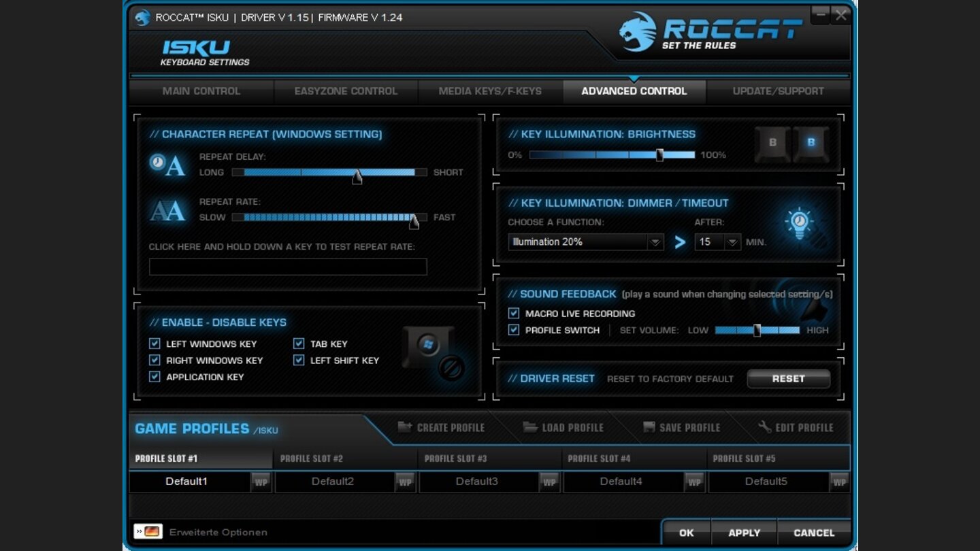Select Profile Slot #2 header
The image size is (980, 551).
point(345,458)
